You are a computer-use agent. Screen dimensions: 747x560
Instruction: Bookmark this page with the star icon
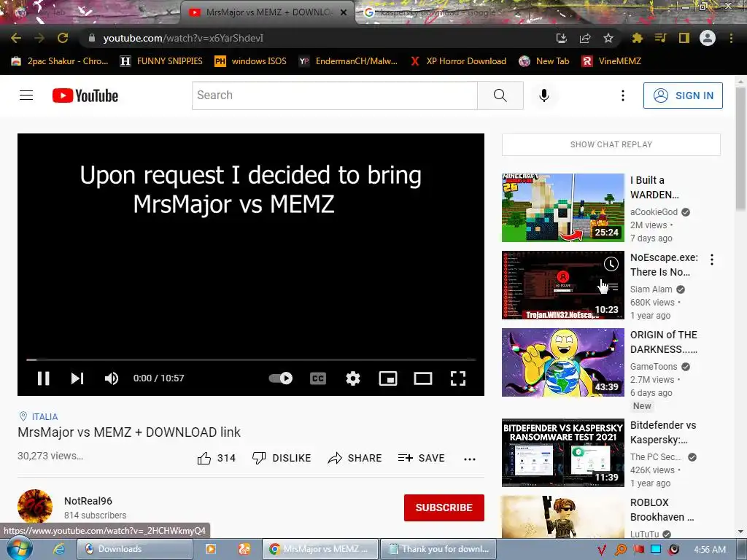click(608, 38)
